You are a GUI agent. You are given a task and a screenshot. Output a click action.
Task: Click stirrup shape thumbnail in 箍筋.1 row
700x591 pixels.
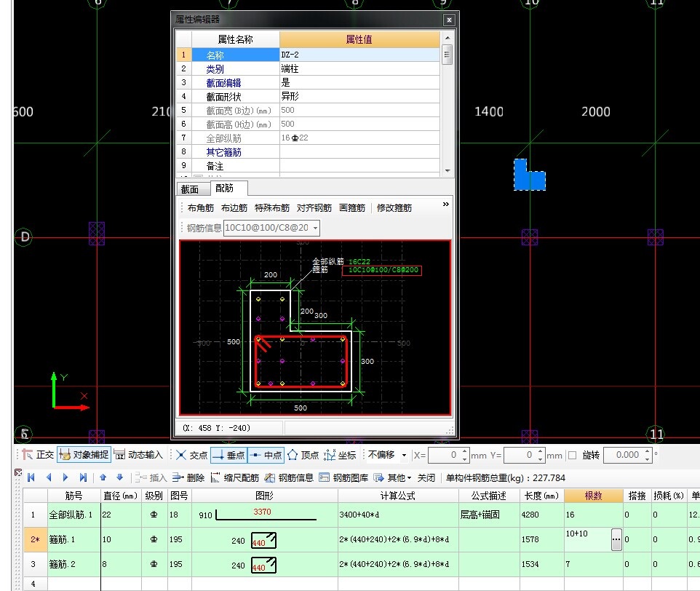(x=263, y=541)
